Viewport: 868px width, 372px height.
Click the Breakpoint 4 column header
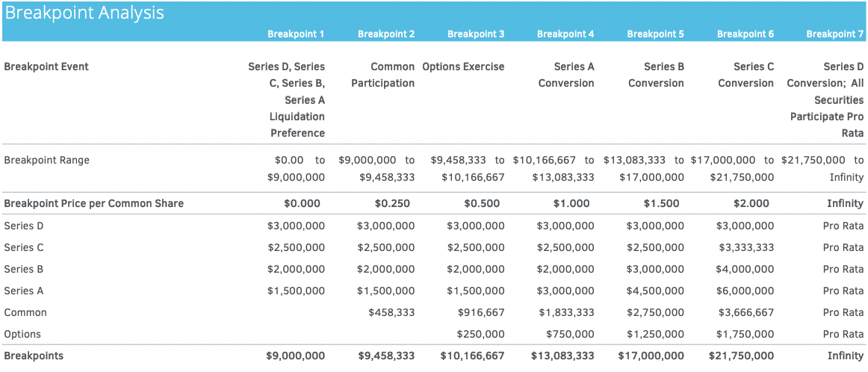(565, 34)
